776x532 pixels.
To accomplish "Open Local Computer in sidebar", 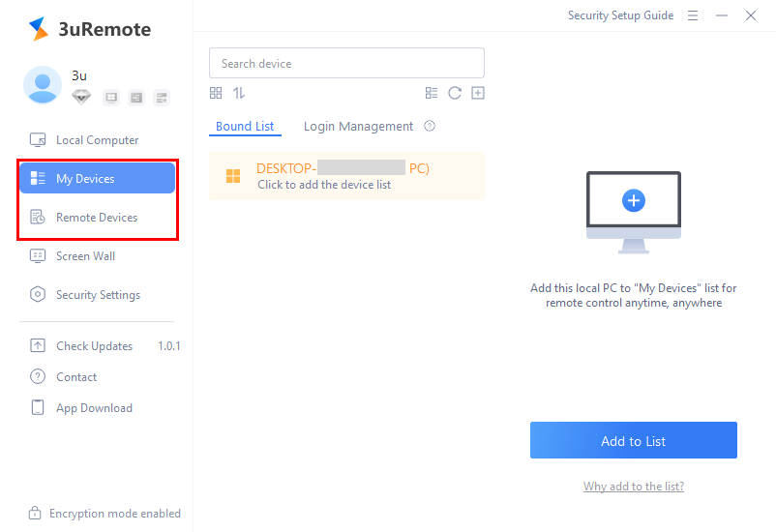I will point(98,140).
